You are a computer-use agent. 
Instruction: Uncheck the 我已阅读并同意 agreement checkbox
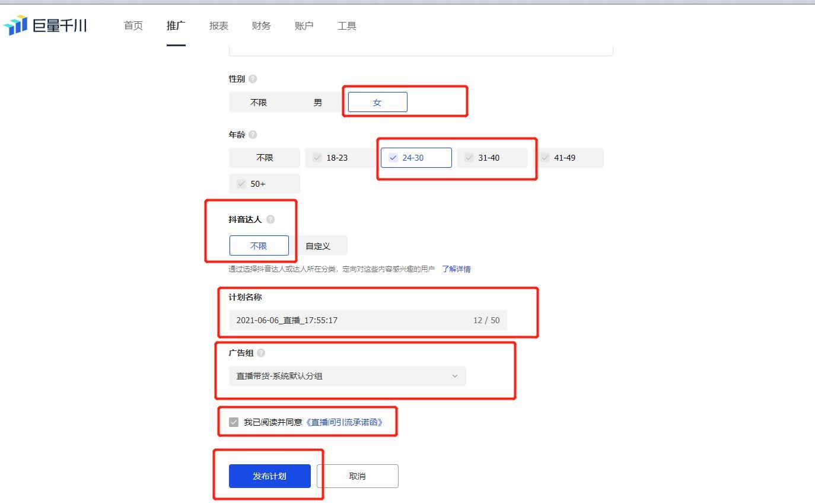click(x=234, y=421)
